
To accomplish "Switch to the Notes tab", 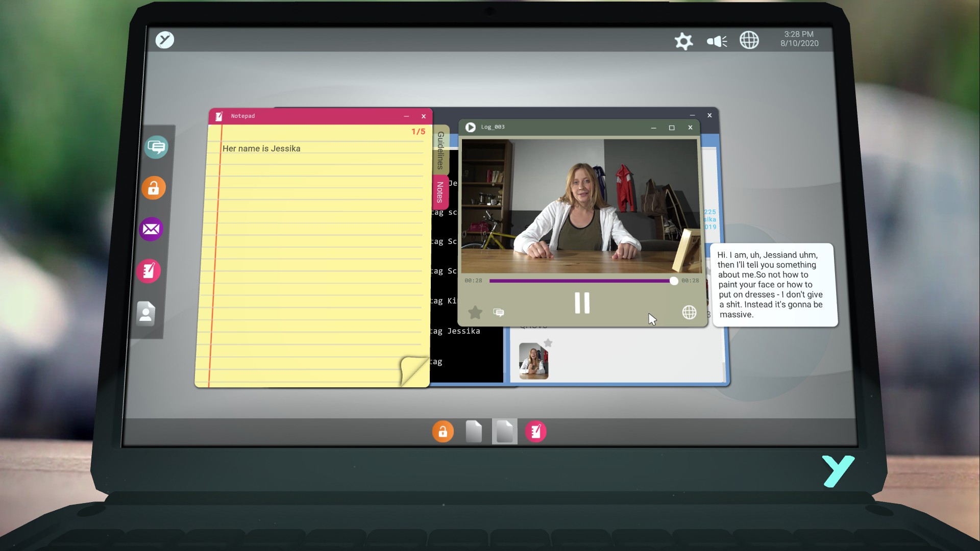I will pos(440,192).
